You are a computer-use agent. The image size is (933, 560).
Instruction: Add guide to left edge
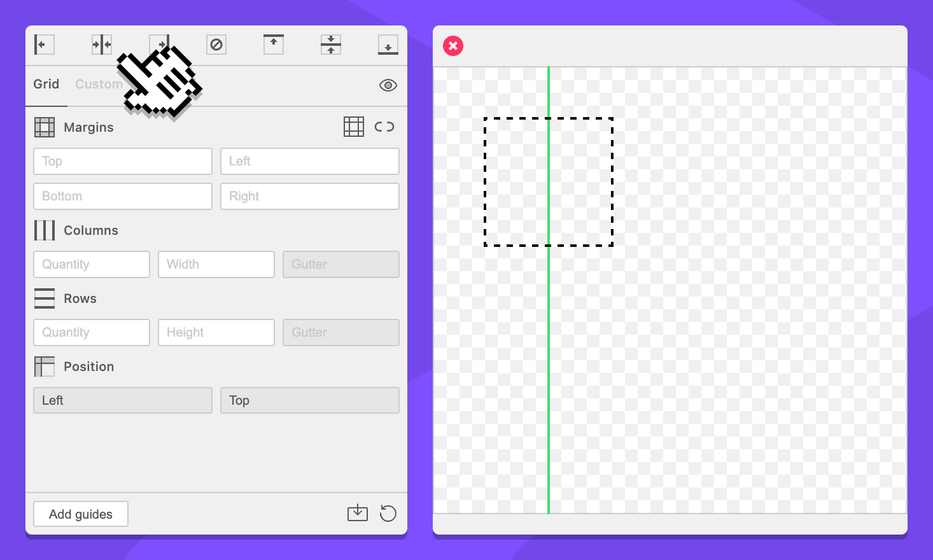point(44,45)
